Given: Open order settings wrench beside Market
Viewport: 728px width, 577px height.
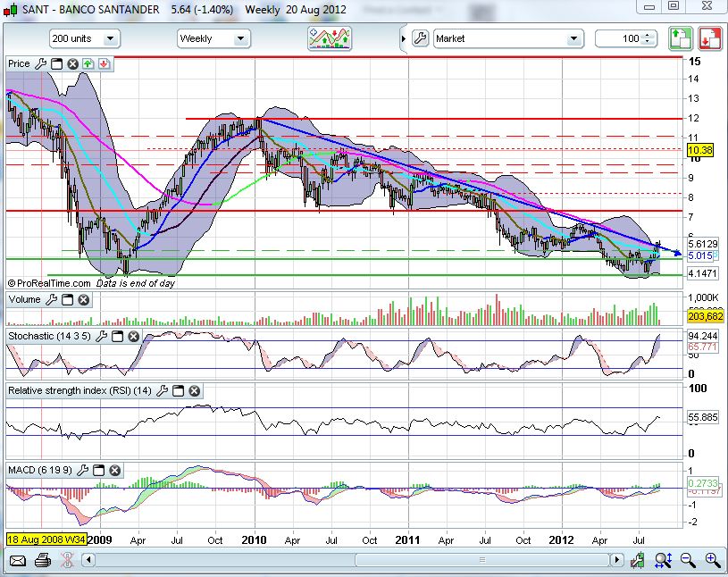Looking at the screenshot, I should click(x=420, y=38).
